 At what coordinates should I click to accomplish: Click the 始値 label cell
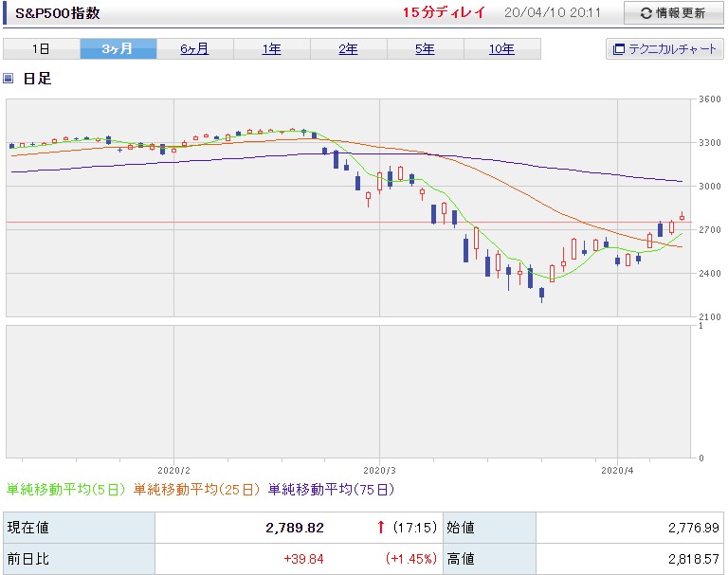[489, 528]
